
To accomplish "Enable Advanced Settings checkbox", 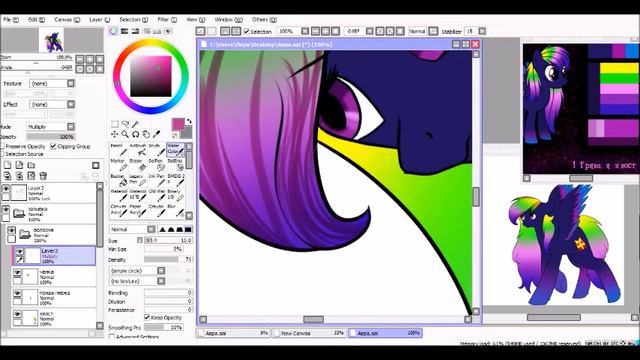I will (111, 337).
